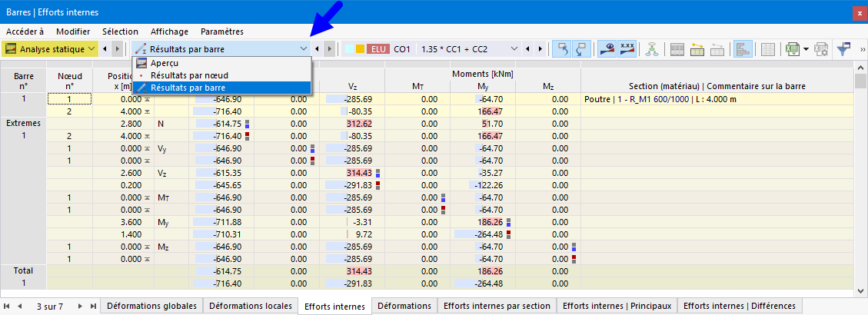Choose highlighted Résultats par barre option
This screenshot has height=315, width=868.
[221, 88]
